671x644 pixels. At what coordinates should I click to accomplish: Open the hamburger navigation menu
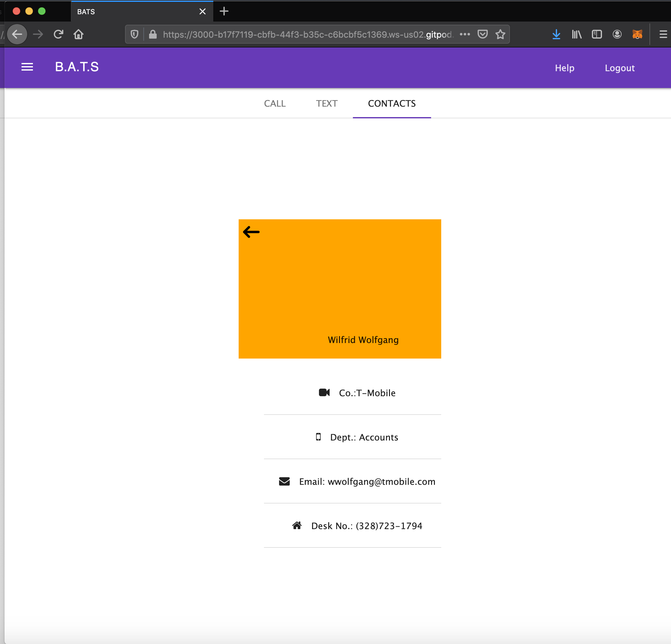click(27, 67)
